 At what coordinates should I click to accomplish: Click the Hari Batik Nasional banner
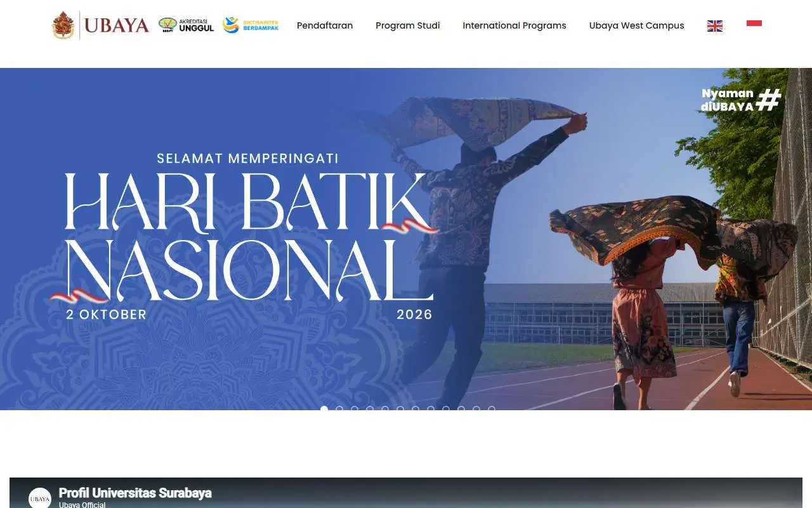[406, 239]
